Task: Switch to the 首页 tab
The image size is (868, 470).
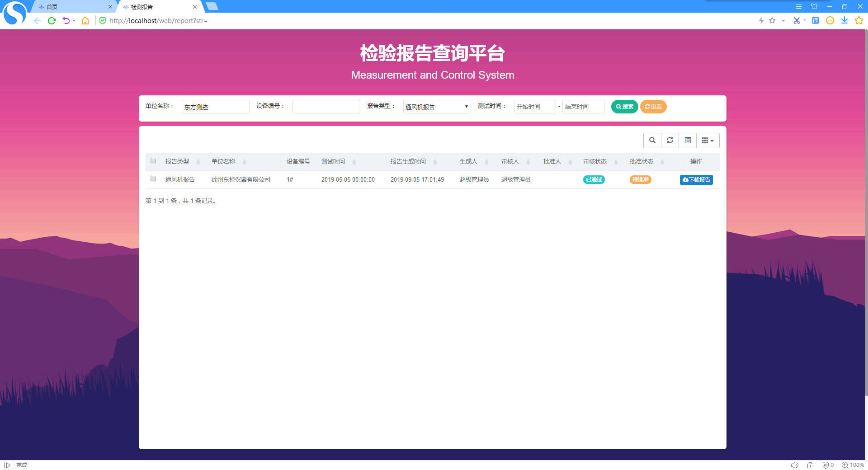Action: (72, 7)
